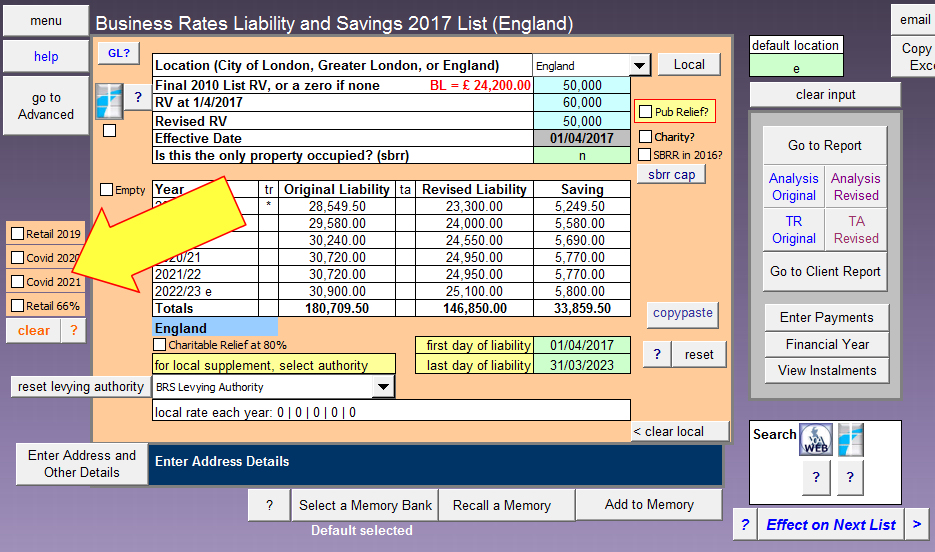The width and height of the screenshot is (935, 552).
Task: Click the Go to Report button
Action: 824,145
